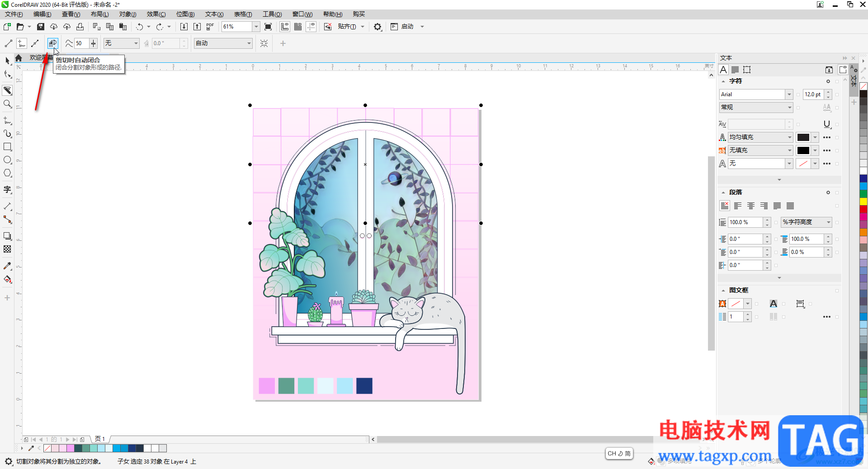Toggle the grid display button
Image resolution: width=868 pixels, height=469 pixels.
pyautogui.click(x=298, y=27)
